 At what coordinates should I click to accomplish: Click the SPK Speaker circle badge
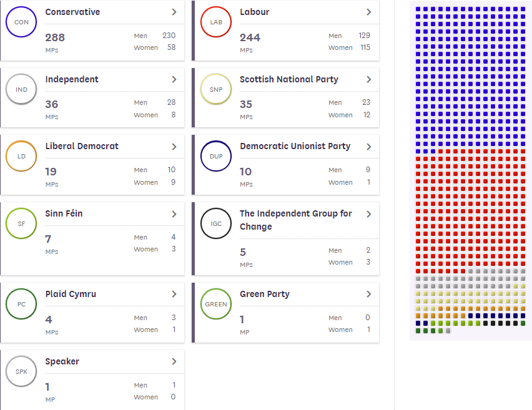pos(21,372)
